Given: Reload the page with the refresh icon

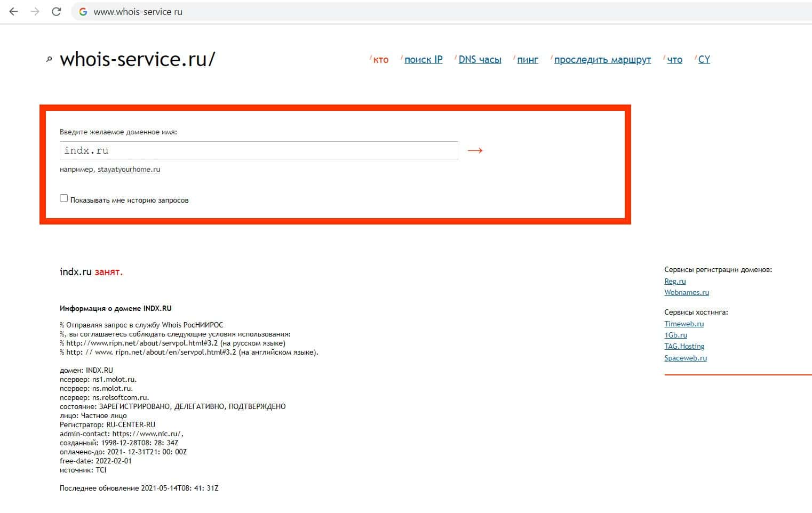Looking at the screenshot, I should [57, 12].
